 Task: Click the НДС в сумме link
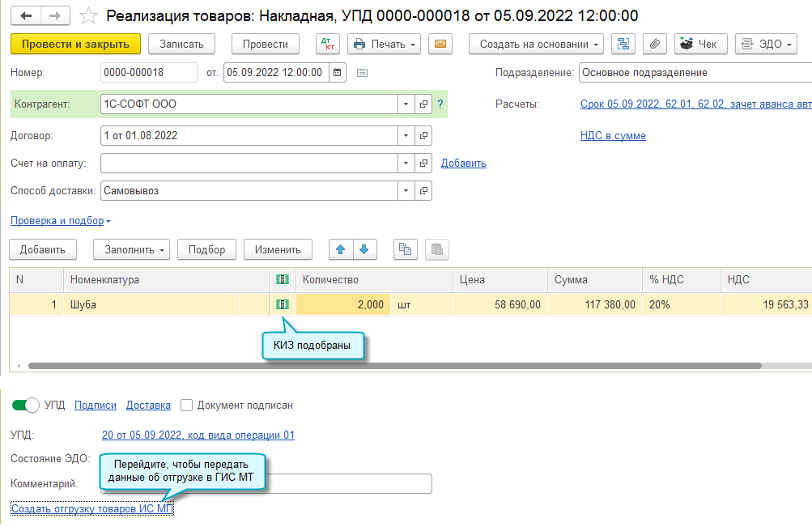point(613,136)
